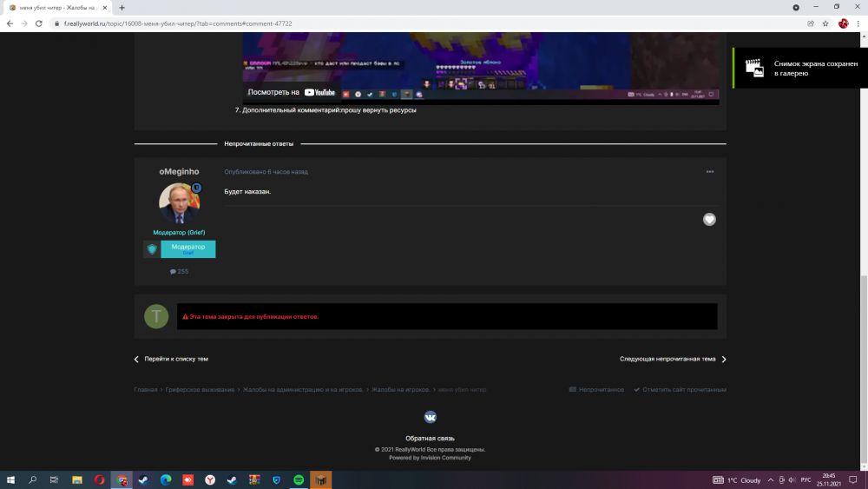Open Жалобы на администрацию и на игроков breadcrumb

click(303, 389)
